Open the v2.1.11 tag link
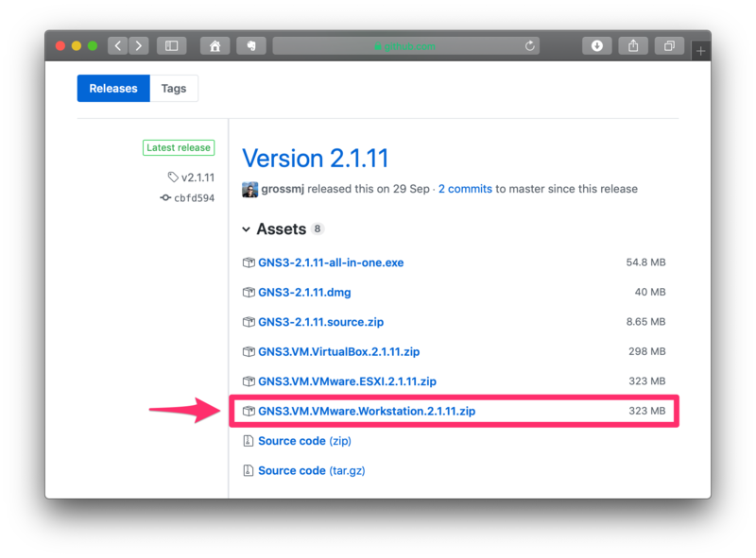 click(x=198, y=178)
